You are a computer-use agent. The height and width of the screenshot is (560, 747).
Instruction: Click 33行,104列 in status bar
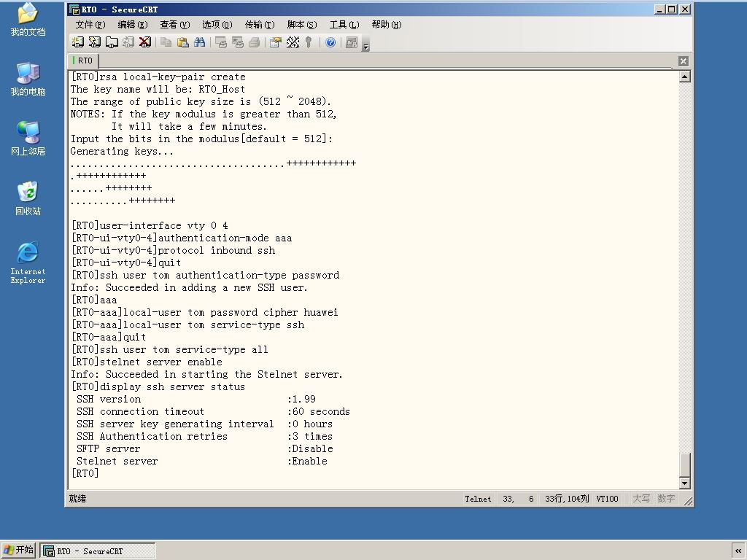click(x=567, y=499)
